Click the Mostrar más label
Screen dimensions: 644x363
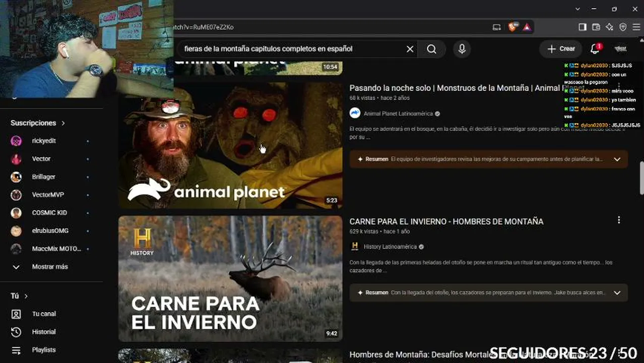pos(50,267)
